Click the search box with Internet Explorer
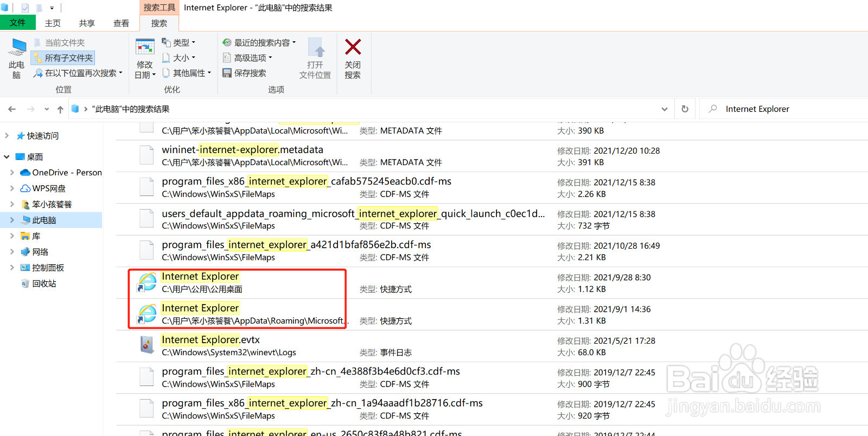Screen dimensions: 868x436 coord(784,109)
